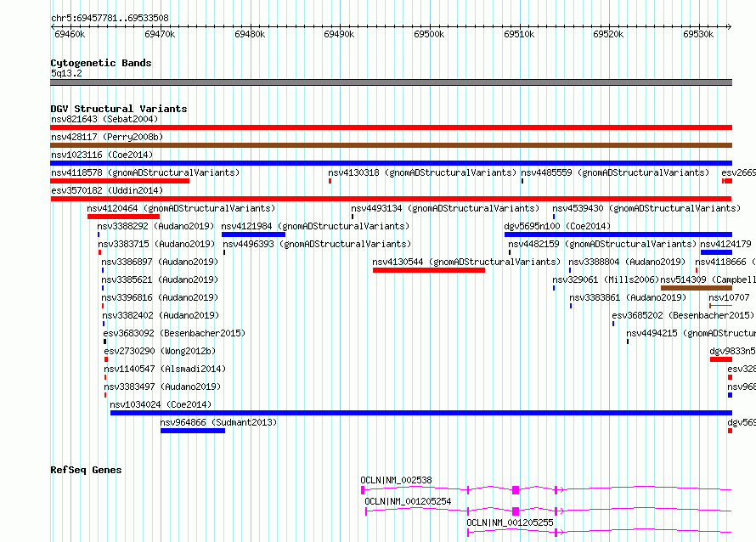Open nsv10707 variant label
The width and height of the screenshot is (756, 542).
729,297
